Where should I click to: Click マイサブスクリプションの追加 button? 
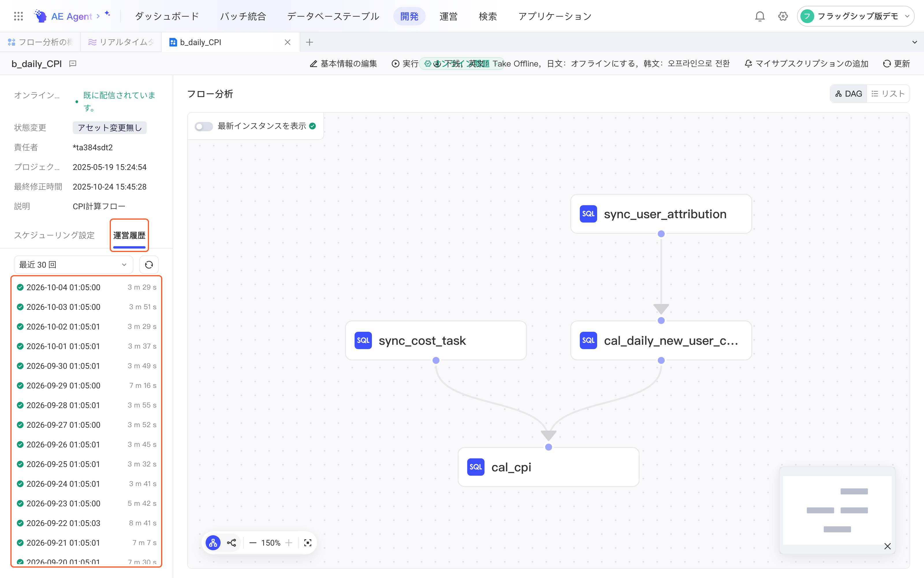806,64
